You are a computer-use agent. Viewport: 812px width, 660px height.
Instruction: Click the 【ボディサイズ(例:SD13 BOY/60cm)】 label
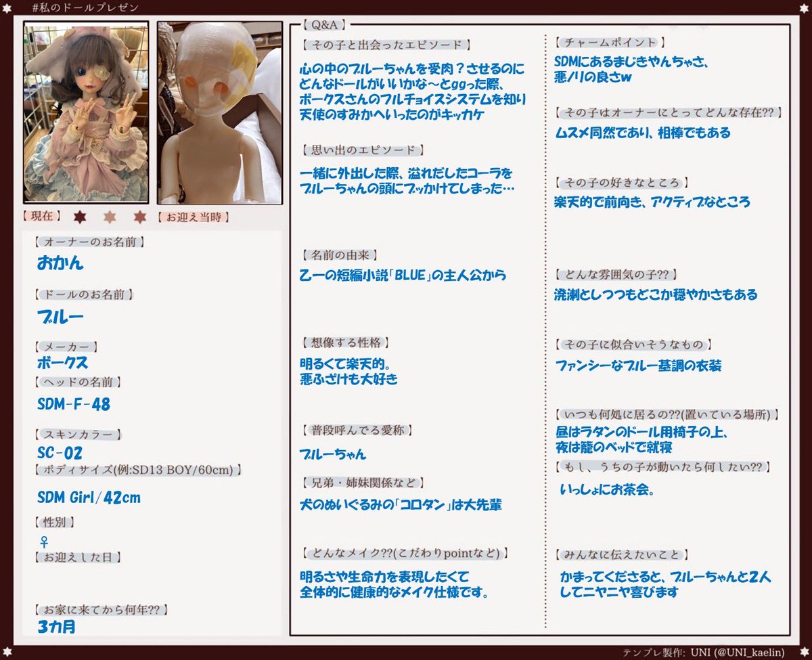pyautogui.click(x=138, y=468)
